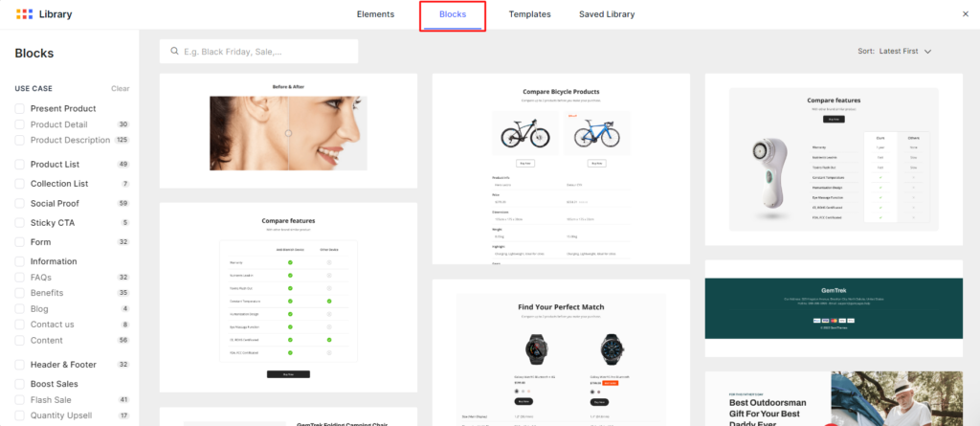The image size is (980, 426).
Task: Open the Templates tab
Action: [x=529, y=14]
